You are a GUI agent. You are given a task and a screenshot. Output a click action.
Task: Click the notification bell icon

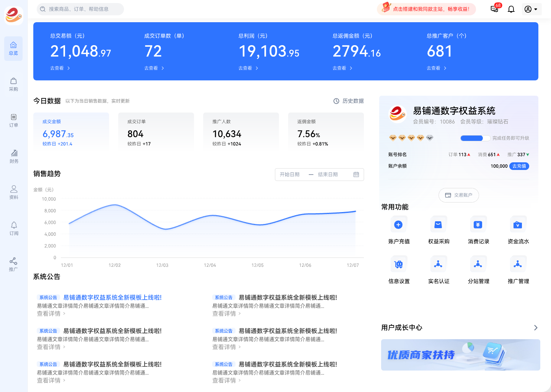click(x=511, y=9)
